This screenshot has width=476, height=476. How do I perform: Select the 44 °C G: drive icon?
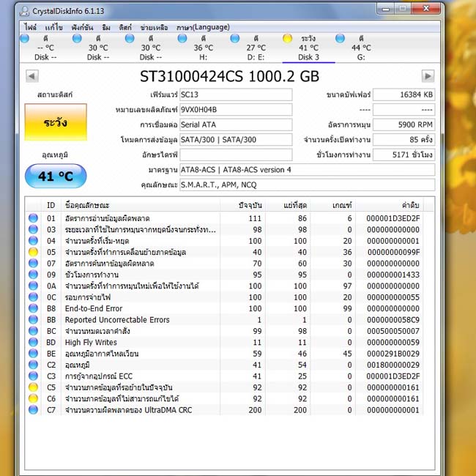[x=340, y=38]
